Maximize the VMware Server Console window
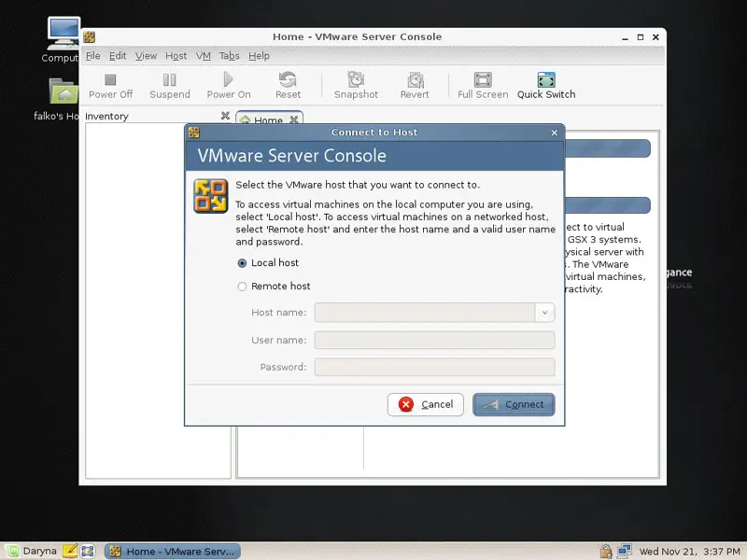This screenshot has width=747, height=560. [641, 37]
